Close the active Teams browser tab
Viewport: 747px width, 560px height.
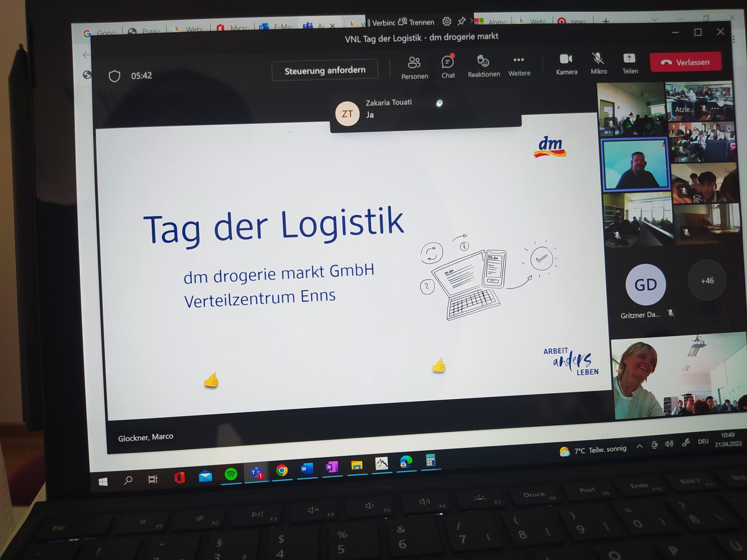pyautogui.click(x=332, y=25)
